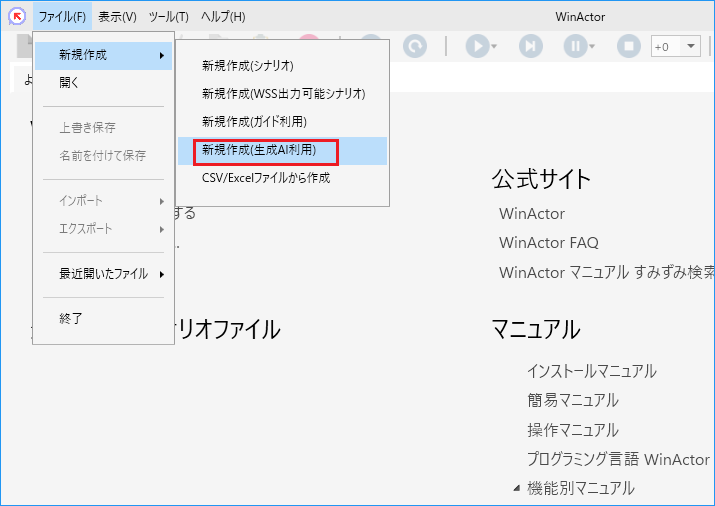715x506 pixels.
Task: Click the redo arrow toolbar icon
Action: [415, 46]
